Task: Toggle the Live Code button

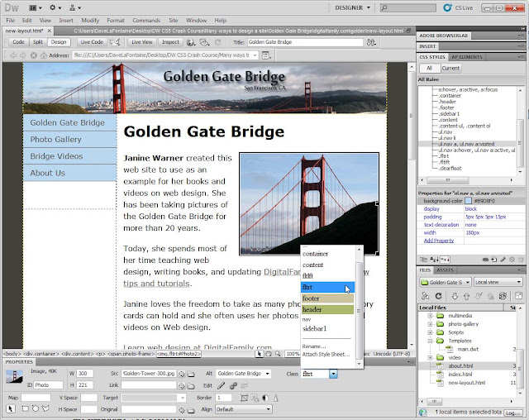Action: 92,42
